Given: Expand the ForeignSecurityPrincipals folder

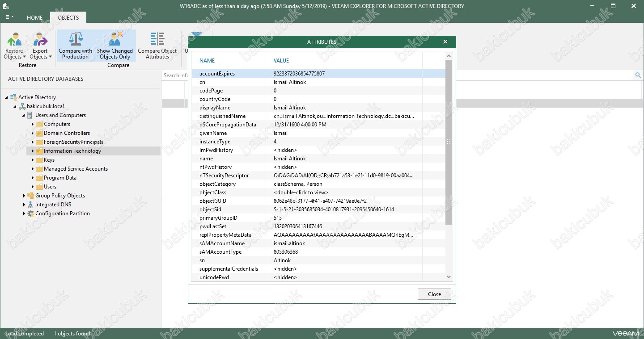Looking at the screenshot, I should point(33,142).
